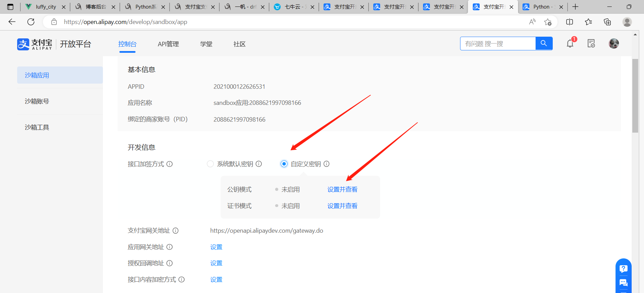Viewport: 644px width, 293px height.
Task: Switch to the luffy_city browser tab
Action: 46,7
